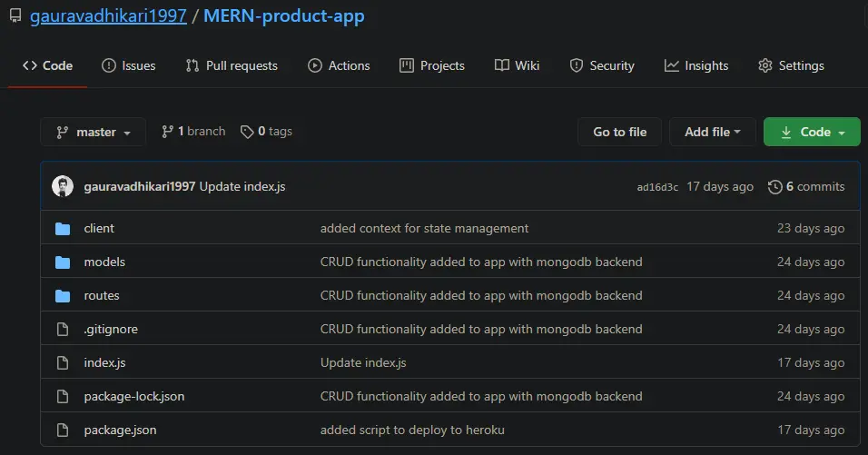Screen dimensions: 868x455
Task: Open the .gitignore file
Action: point(111,329)
